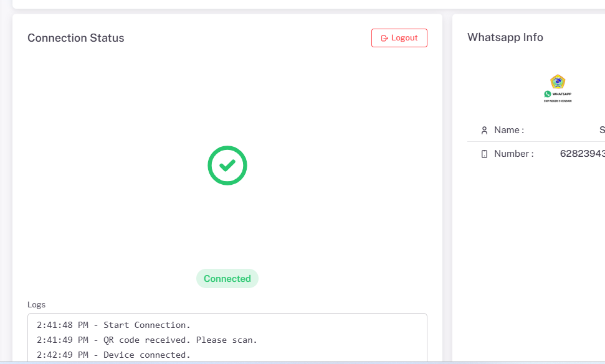The height and width of the screenshot is (364, 605).
Task: Click the Logs label above the text box
Action: point(36,305)
